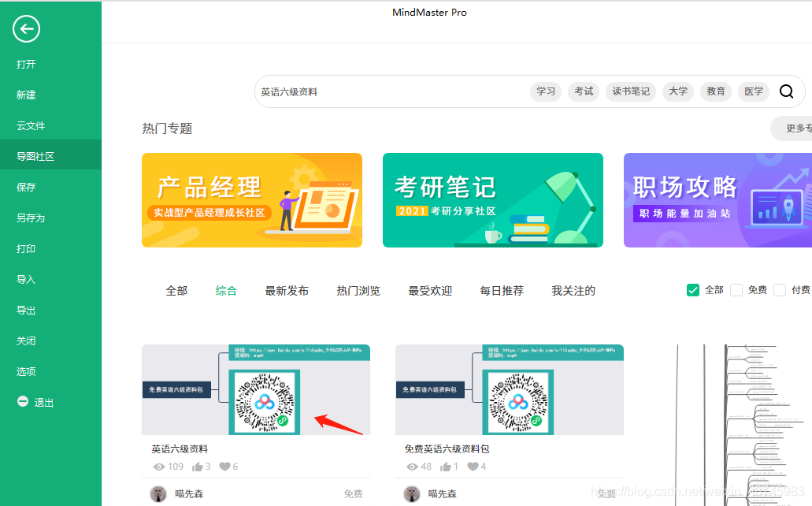Screen dimensions: 812x506
Task: Open the 职场攻略 topic banner
Action: click(717, 200)
